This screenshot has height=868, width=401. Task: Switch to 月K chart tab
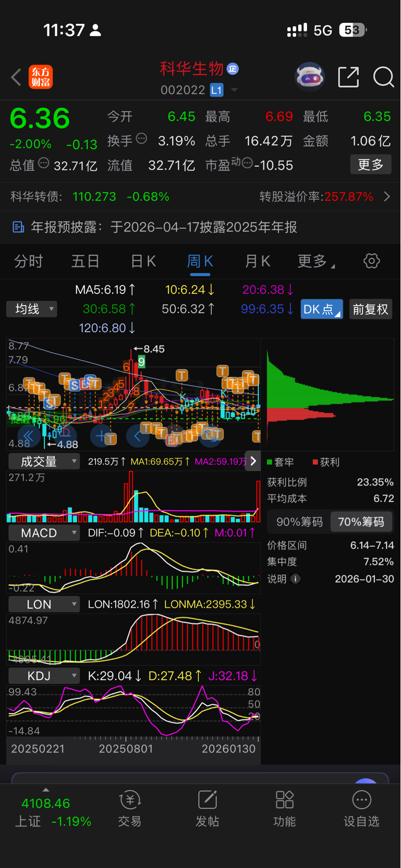pyautogui.click(x=258, y=261)
